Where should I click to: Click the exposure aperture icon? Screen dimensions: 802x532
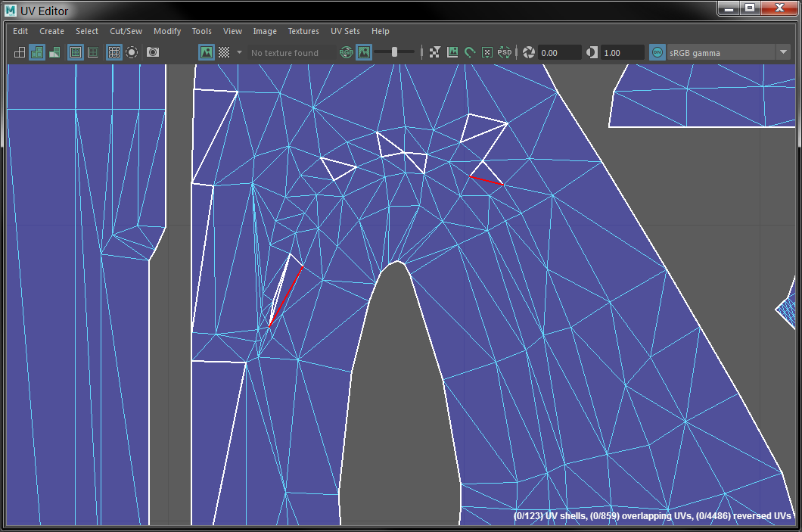pos(529,52)
